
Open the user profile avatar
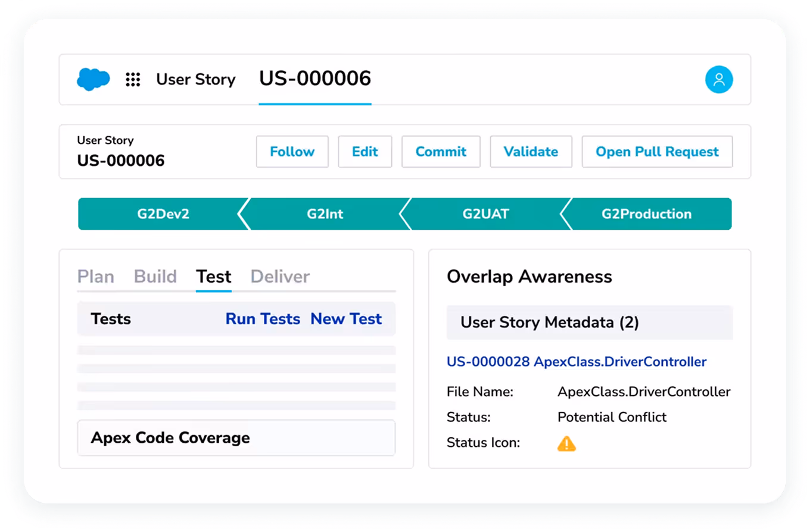pyautogui.click(x=719, y=79)
